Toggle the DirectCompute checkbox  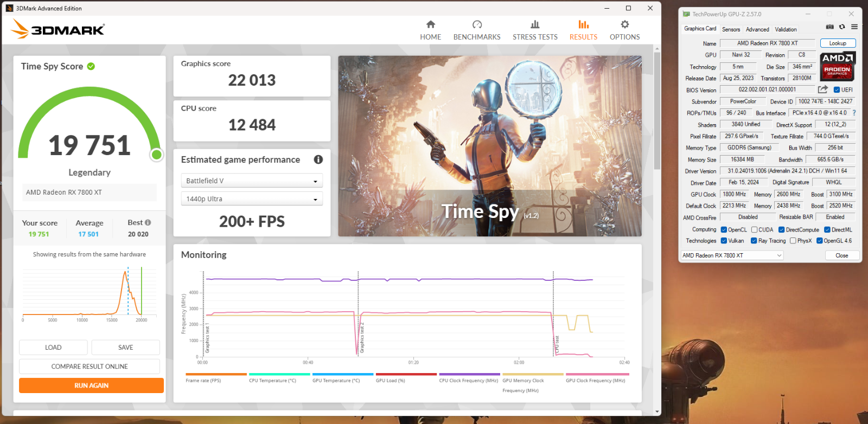781,230
